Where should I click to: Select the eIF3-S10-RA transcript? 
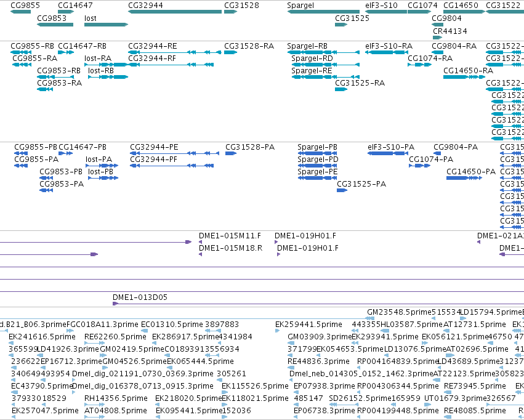click(x=386, y=52)
